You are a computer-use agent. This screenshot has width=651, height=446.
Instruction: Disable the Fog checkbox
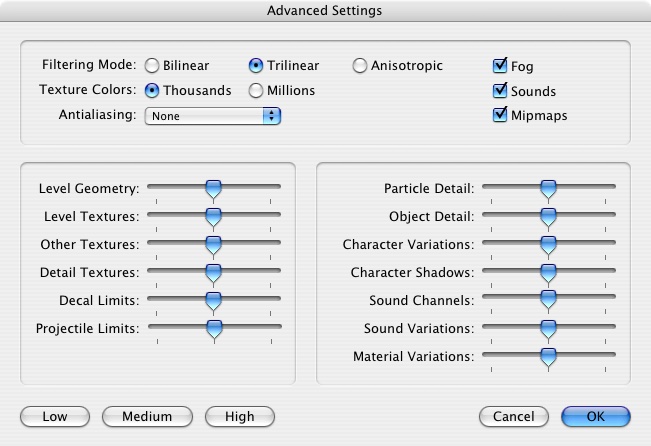click(501, 66)
